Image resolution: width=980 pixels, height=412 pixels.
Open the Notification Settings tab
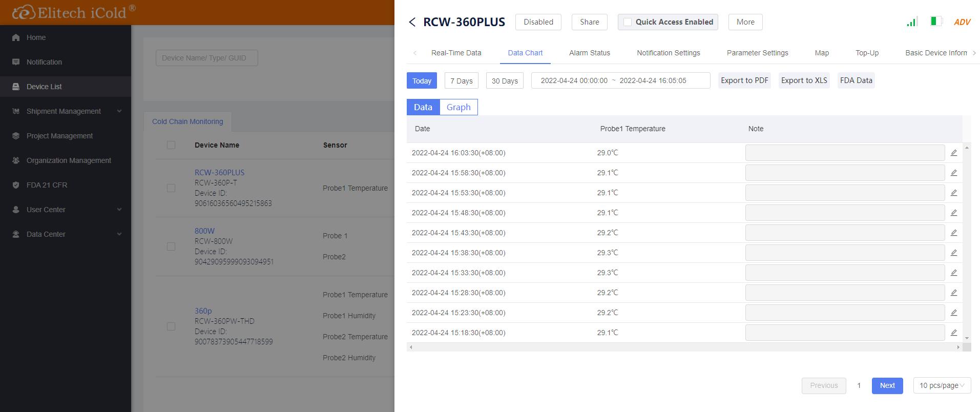pyautogui.click(x=669, y=53)
